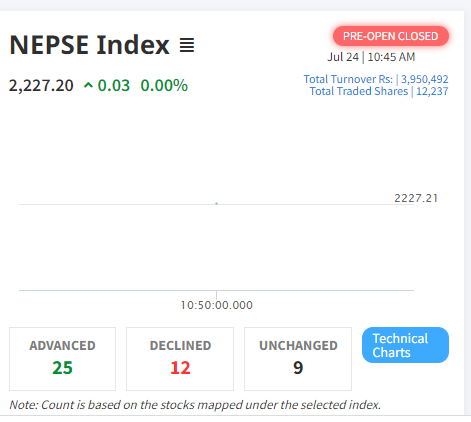Click the red 12 declined number
Screen dimensions: 471x422
pyautogui.click(x=180, y=368)
